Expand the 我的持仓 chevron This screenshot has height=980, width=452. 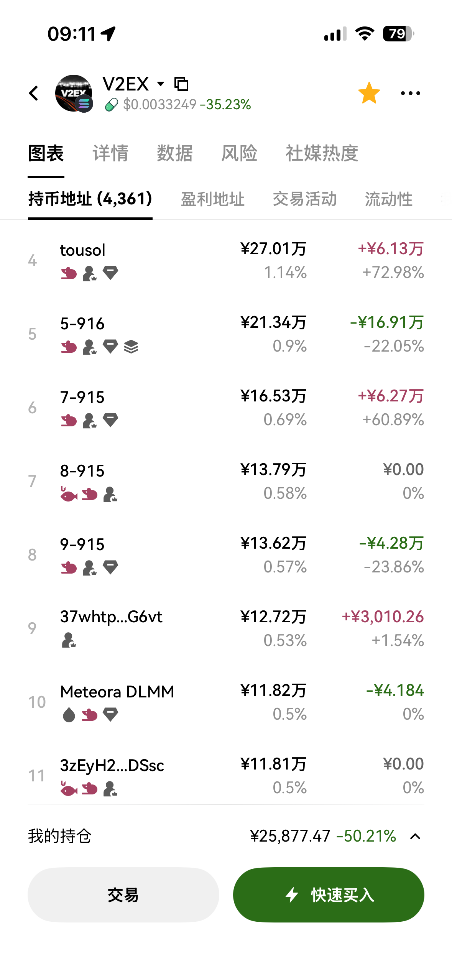[415, 836]
